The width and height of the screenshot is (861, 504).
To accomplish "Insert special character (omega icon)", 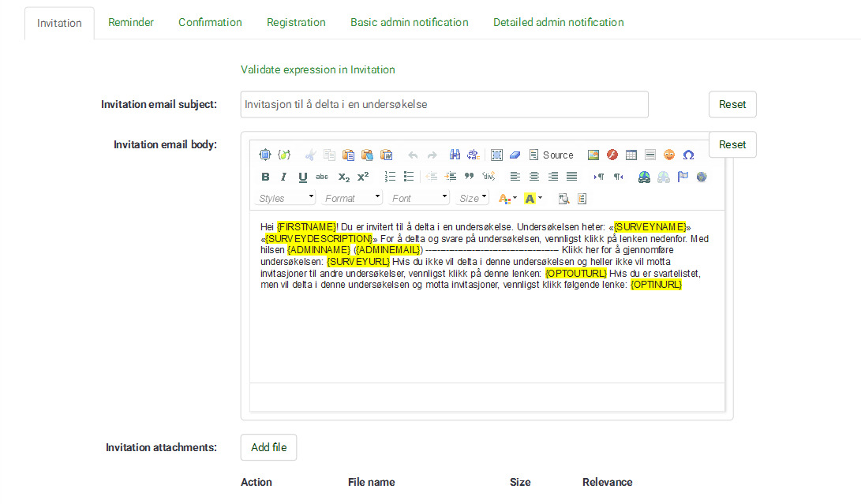I will [688, 155].
